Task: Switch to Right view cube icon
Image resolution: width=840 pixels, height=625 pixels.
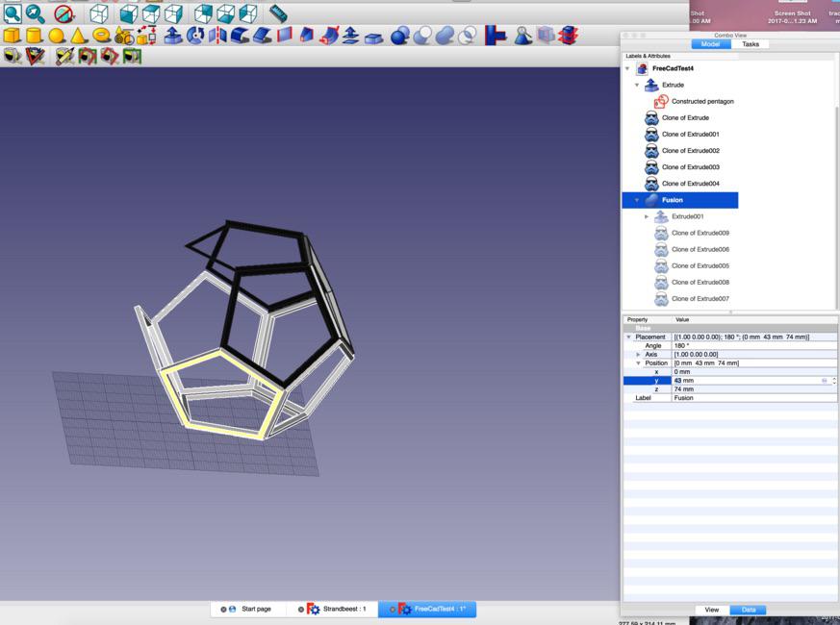Action: 173,13
